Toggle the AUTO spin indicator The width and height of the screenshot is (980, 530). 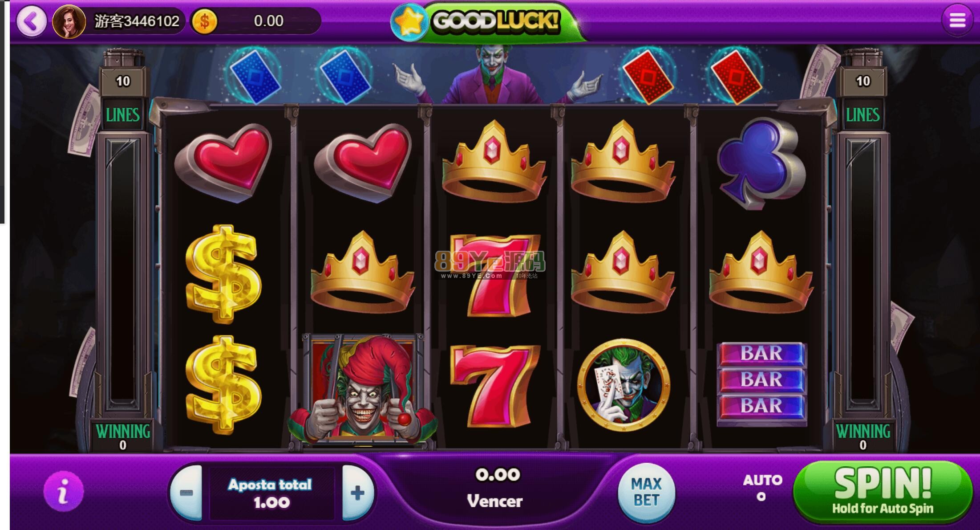coord(761,488)
